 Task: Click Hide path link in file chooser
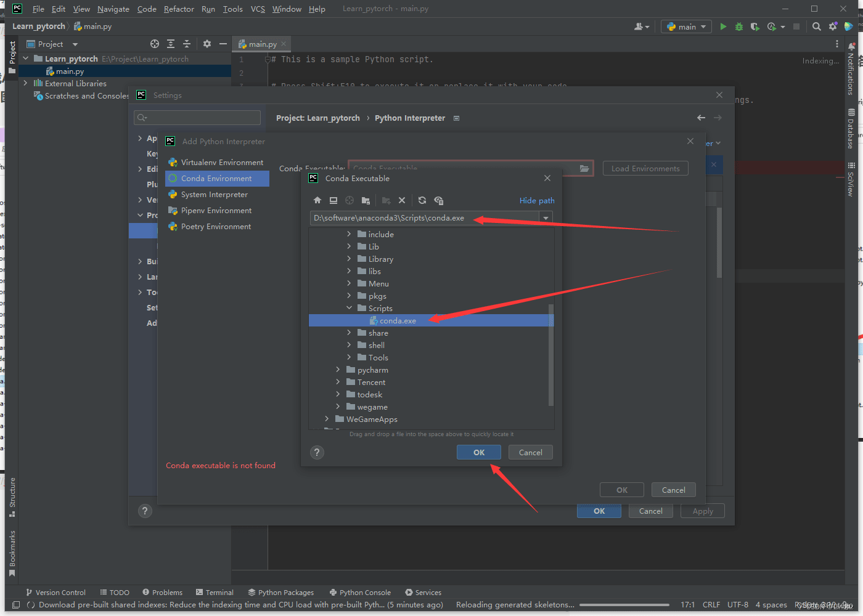click(536, 200)
